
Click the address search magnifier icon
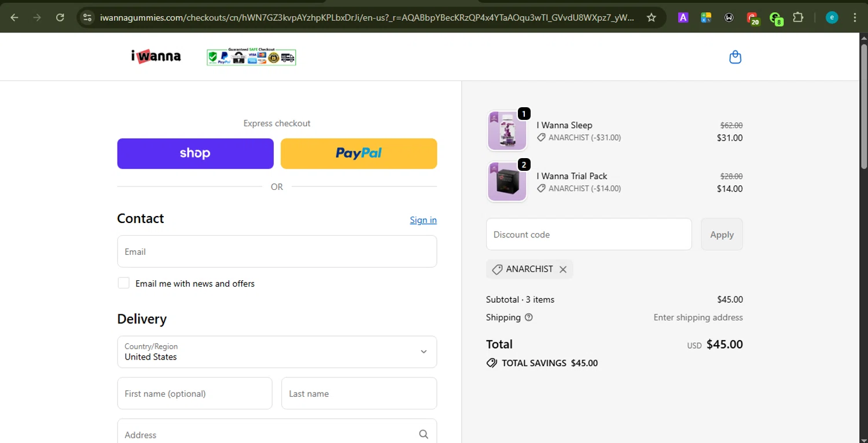pos(424,434)
